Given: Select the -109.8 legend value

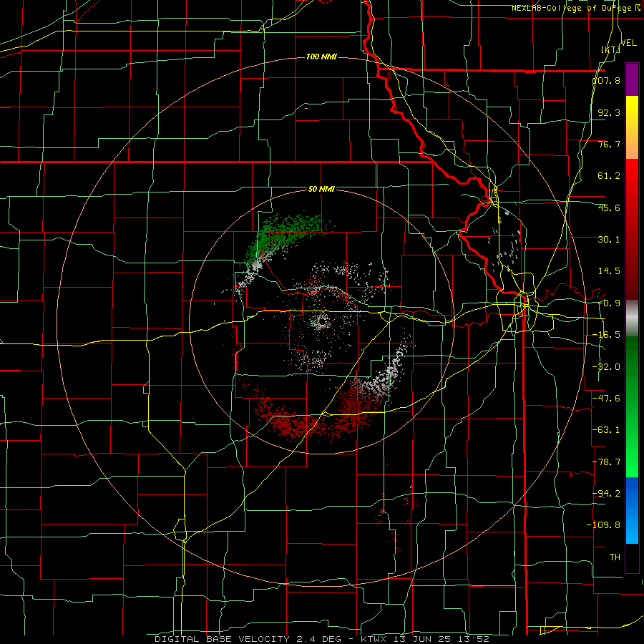Looking at the screenshot, I should 604,525.
